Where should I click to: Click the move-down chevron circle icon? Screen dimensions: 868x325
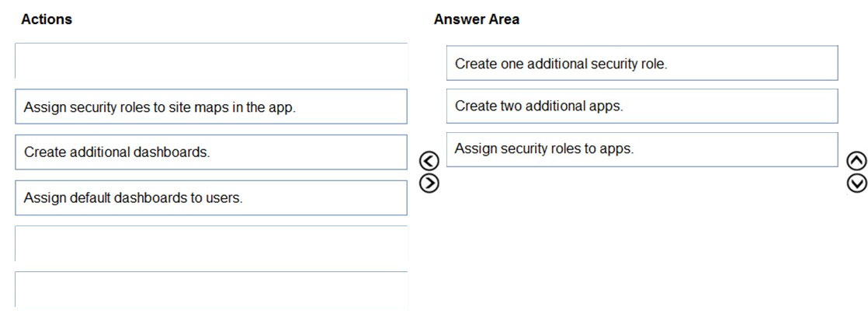pyautogui.click(x=856, y=183)
